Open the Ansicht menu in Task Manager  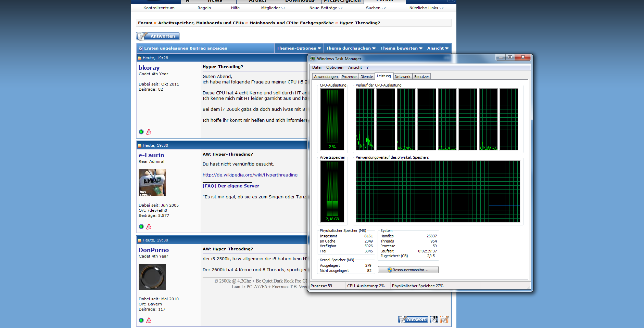click(x=355, y=67)
